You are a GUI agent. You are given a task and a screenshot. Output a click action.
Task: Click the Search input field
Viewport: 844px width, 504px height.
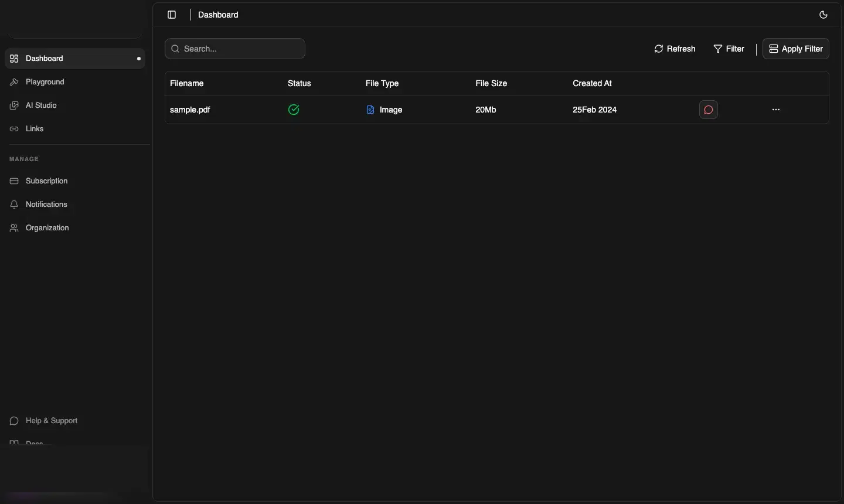pos(235,49)
